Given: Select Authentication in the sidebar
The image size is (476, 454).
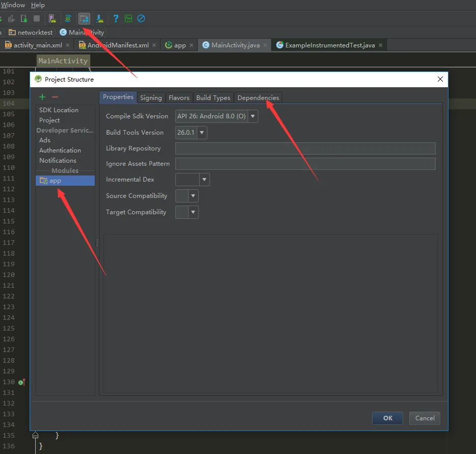Looking at the screenshot, I should pos(60,150).
